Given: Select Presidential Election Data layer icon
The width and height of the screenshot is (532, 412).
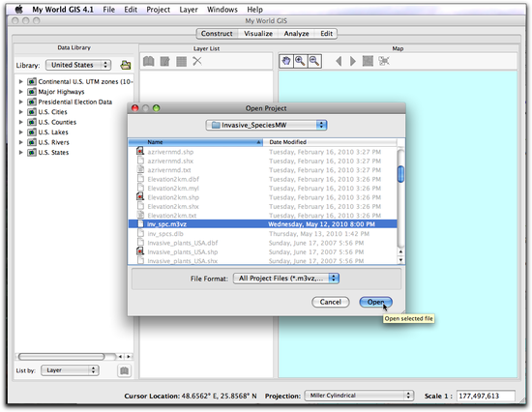Looking at the screenshot, I should point(32,102).
